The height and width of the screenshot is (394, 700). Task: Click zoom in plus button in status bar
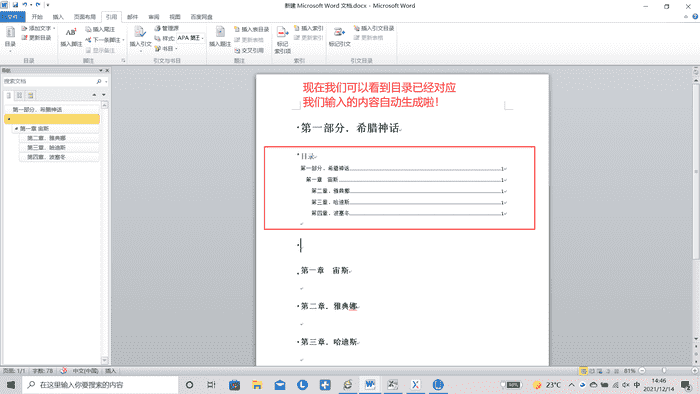695,371
